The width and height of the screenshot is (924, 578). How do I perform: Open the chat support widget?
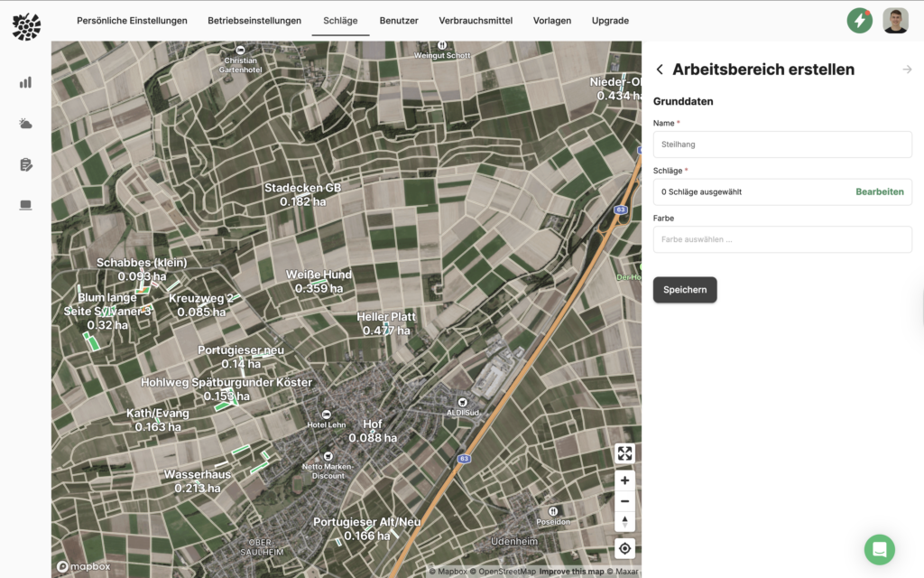click(x=879, y=549)
